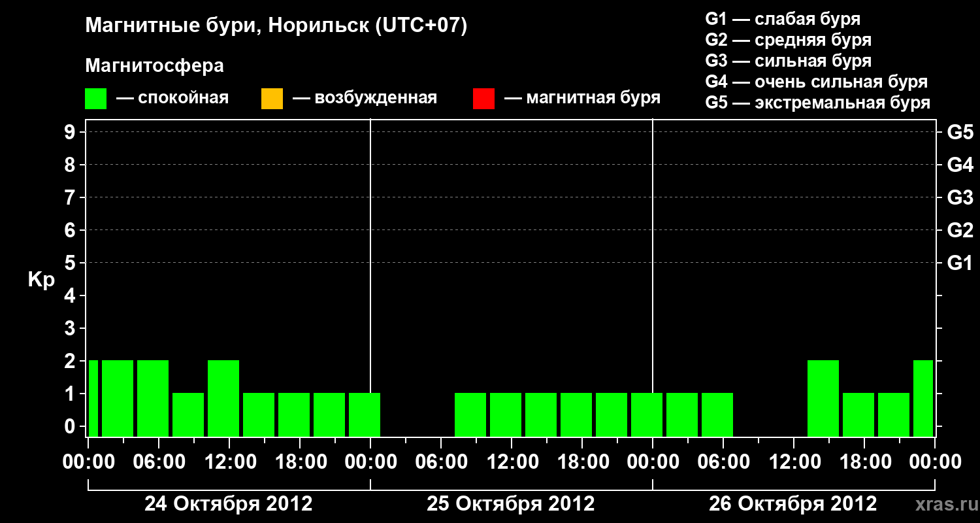Click the Kp 1 bar for 04:00–07:00, 26 Октября
The image size is (980, 523).
tap(717, 414)
